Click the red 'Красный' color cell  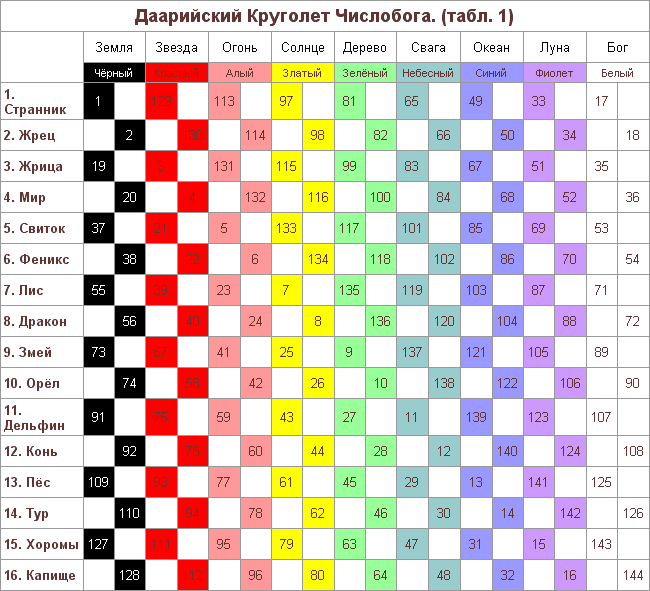(x=177, y=73)
